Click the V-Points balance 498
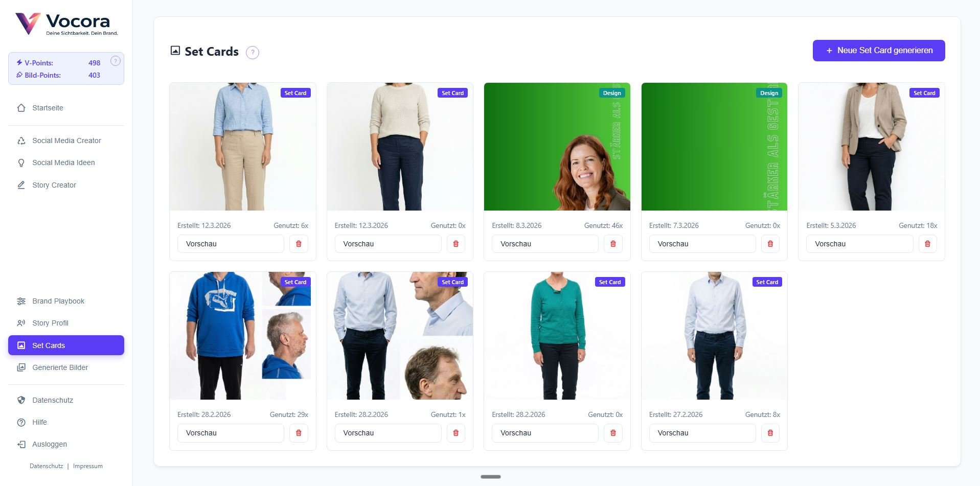This screenshot has width=980, height=486. click(x=95, y=63)
